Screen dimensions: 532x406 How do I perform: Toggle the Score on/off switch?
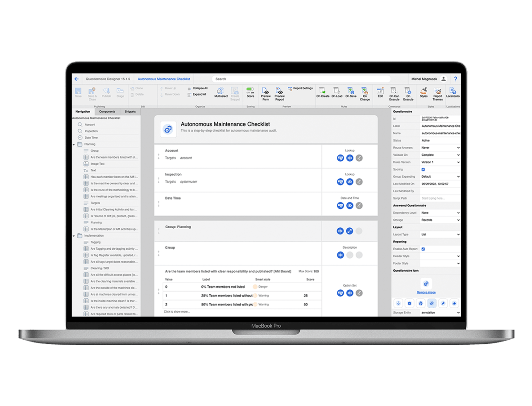click(x=250, y=89)
